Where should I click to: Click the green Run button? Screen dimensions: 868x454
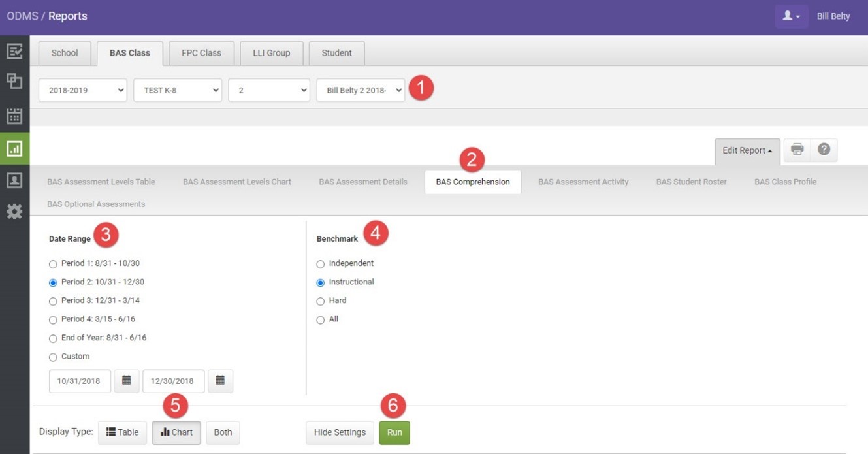pos(394,432)
